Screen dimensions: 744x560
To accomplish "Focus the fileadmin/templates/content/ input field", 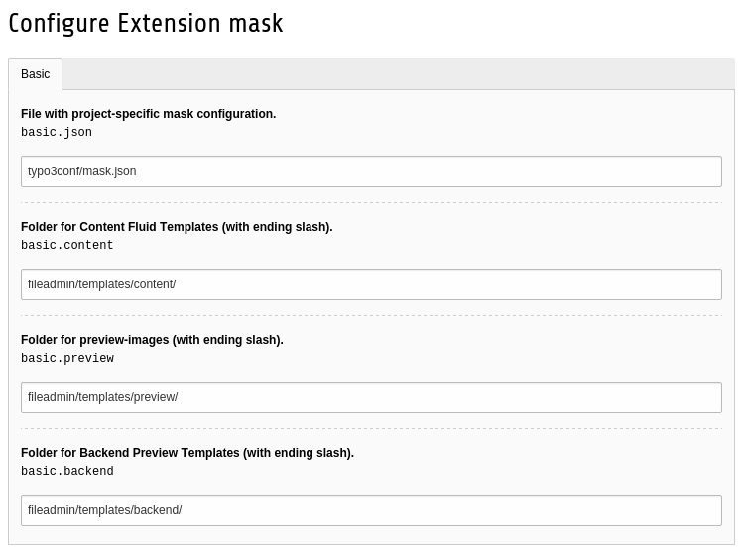I will click(371, 284).
